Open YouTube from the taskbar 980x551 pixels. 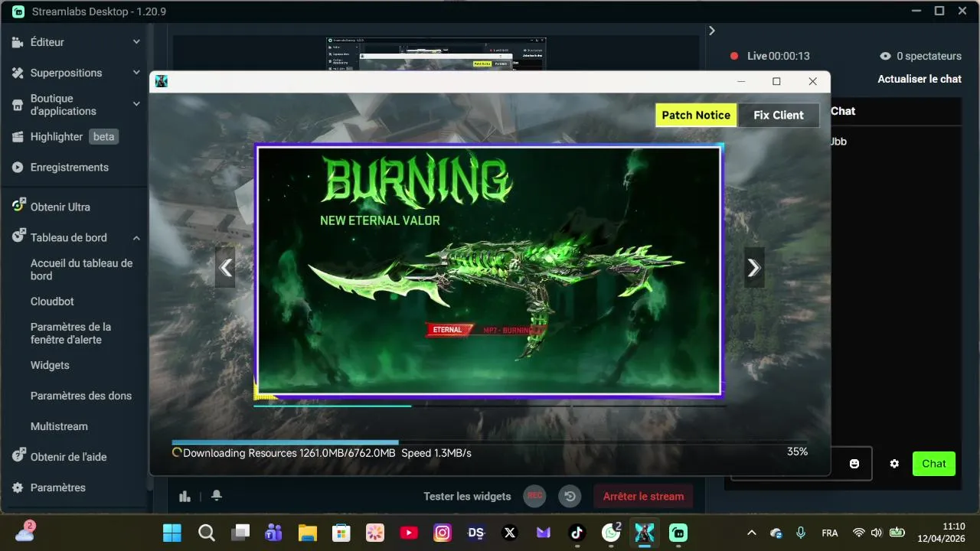coord(408,533)
